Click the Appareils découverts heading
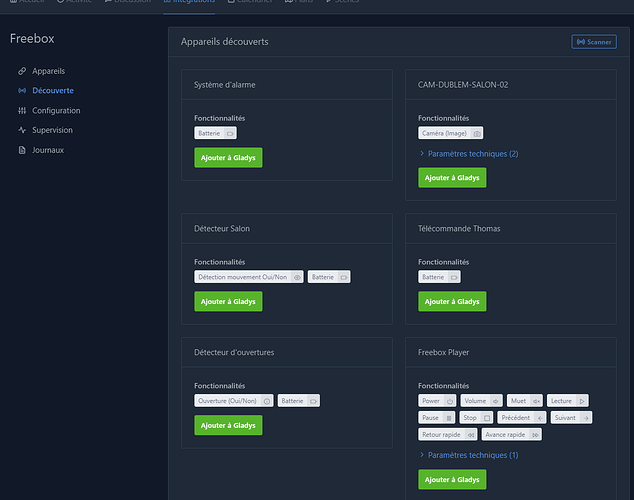 [224, 42]
